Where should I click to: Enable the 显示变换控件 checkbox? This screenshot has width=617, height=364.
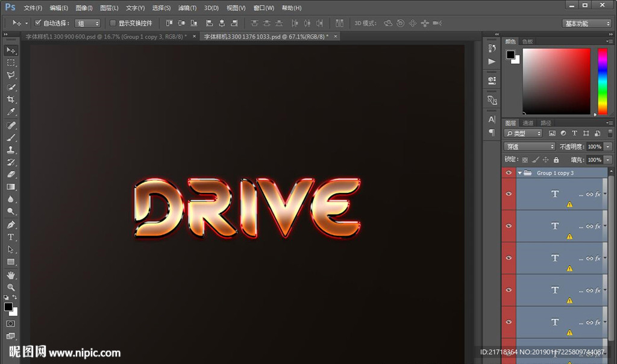[113, 23]
